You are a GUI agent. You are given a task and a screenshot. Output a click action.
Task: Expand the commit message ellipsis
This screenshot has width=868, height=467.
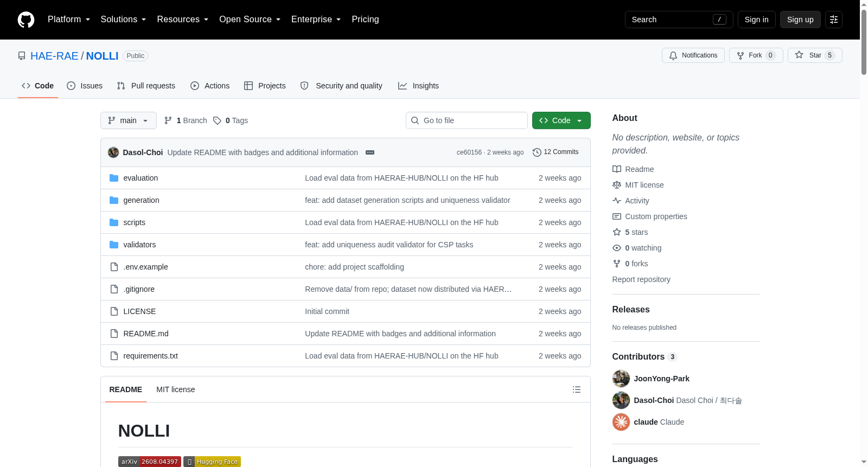point(370,152)
